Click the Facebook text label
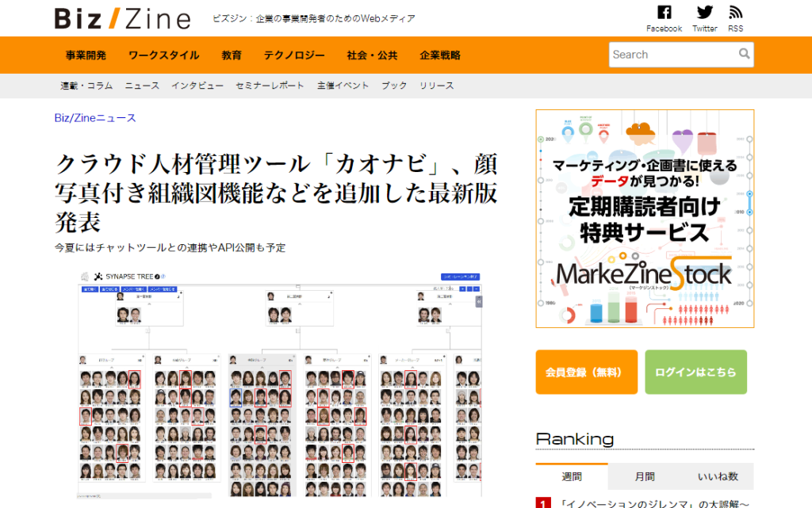The width and height of the screenshot is (812, 508). tap(664, 29)
